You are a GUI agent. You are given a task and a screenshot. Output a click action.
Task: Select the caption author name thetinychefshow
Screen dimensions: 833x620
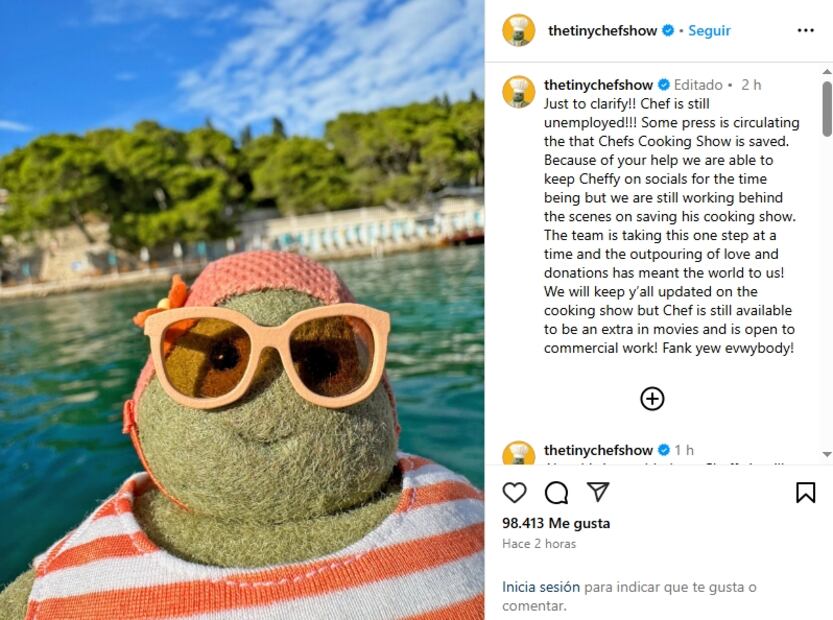click(598, 85)
